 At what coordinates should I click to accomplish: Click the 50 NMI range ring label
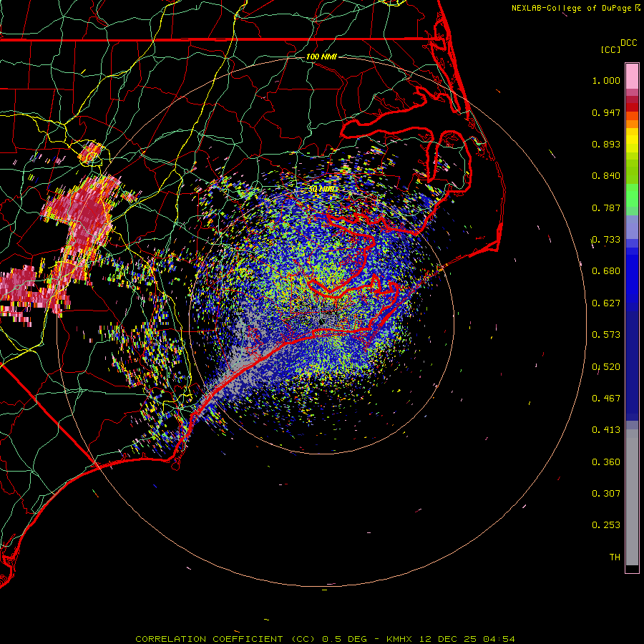pos(321,189)
